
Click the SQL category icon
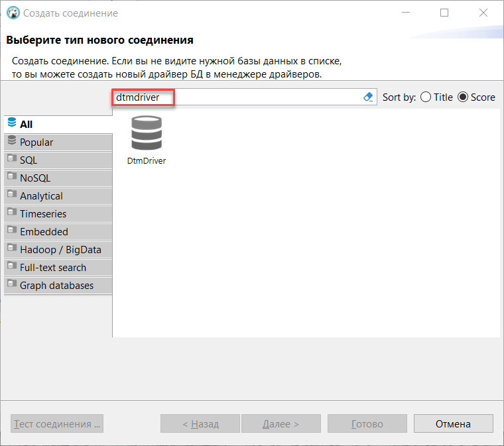click(x=11, y=160)
